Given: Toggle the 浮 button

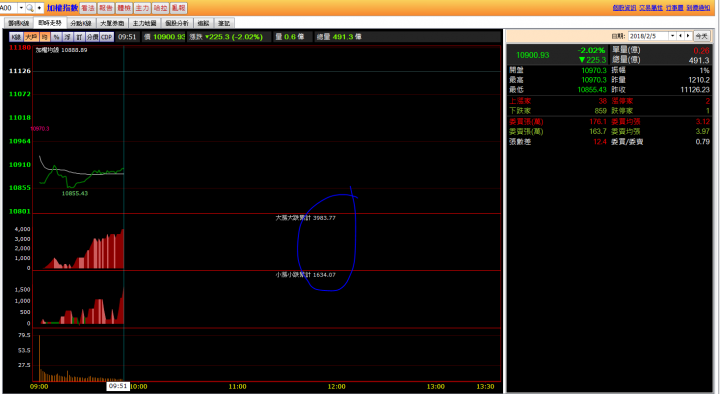Looking at the screenshot, I should coord(67,37).
